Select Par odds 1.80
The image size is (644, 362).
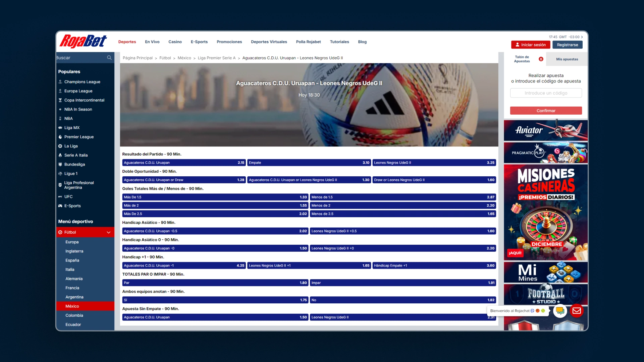pos(215,283)
